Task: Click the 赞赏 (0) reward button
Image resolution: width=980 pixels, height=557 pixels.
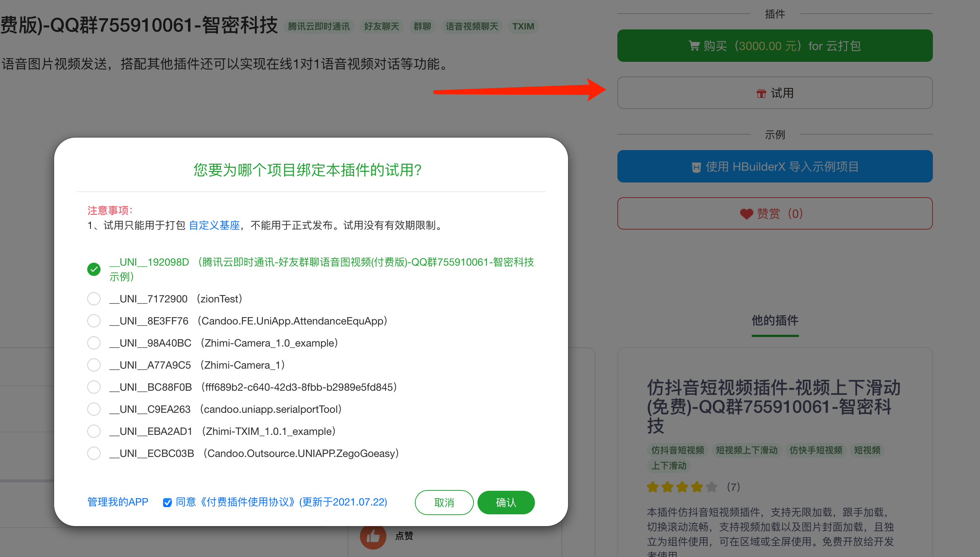Action: [775, 213]
